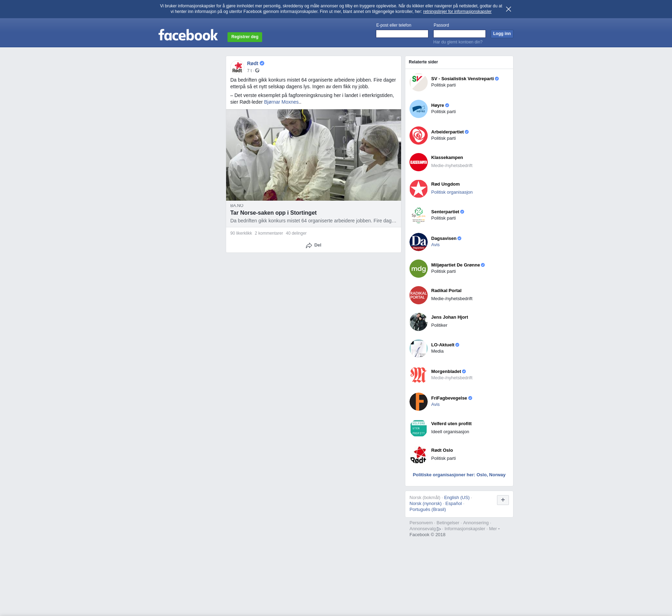Open the Høyre page name
The width and height of the screenshot is (672, 616).
point(437,105)
